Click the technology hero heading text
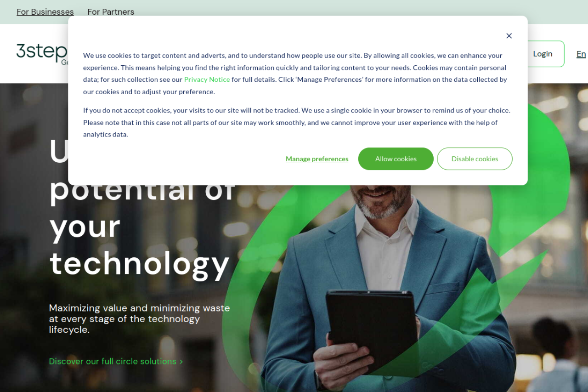Image resolution: width=588 pixels, height=392 pixels. [139, 263]
